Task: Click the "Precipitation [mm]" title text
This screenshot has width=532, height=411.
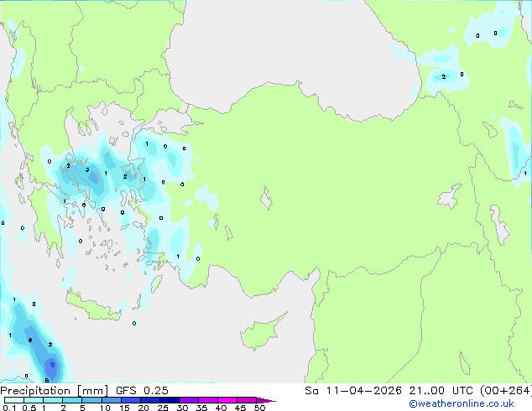Action: (x=54, y=391)
